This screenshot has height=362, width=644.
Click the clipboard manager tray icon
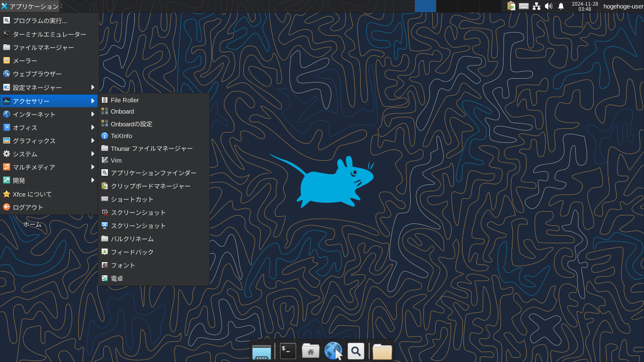(511, 6)
